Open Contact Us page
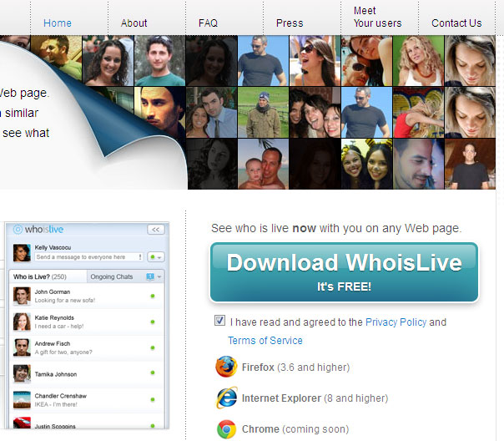 coord(456,23)
